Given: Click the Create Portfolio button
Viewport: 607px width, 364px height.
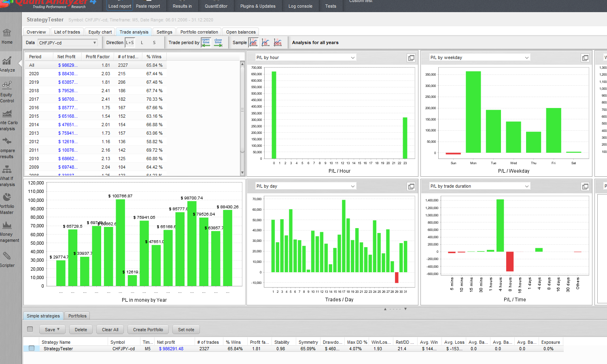Looking at the screenshot, I should (148, 330).
